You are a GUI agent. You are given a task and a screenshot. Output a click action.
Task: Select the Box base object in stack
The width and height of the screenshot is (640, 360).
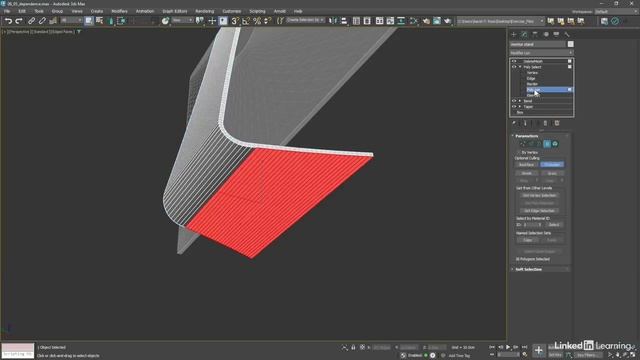520,112
